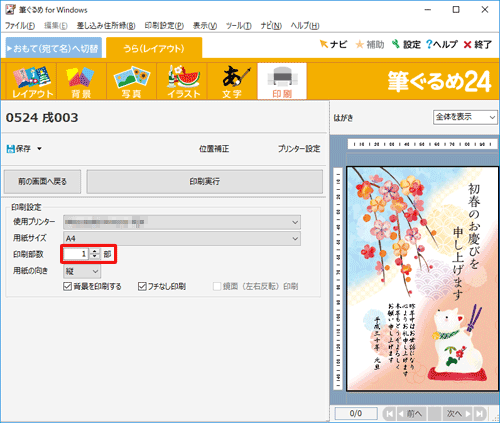This screenshot has height=423, width=500.
Task: Click the 印刷部数 number input field
Action: [76, 254]
